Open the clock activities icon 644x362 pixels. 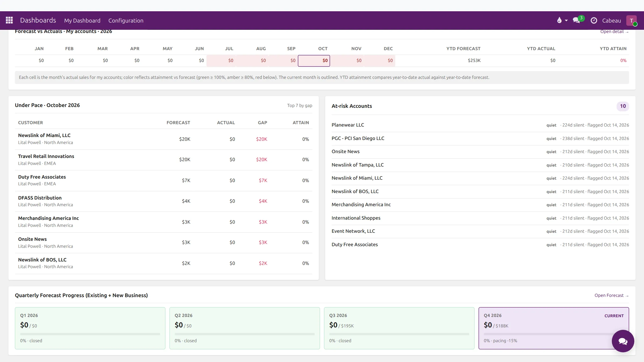pos(594,20)
